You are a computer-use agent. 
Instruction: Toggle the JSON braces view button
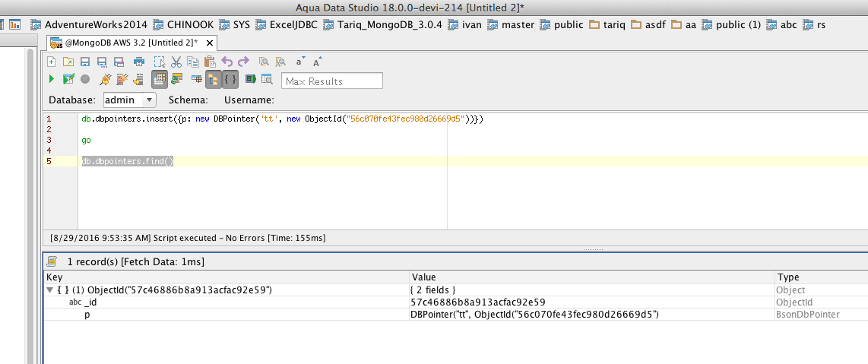point(230,79)
